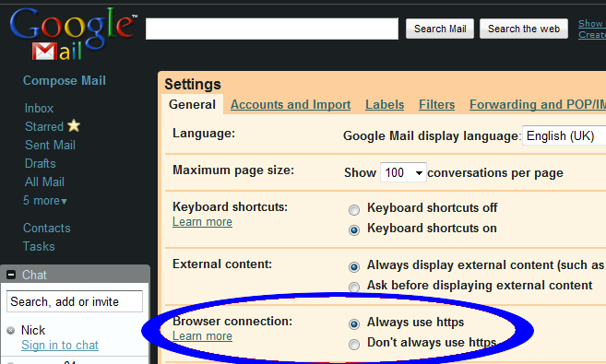Click the Maximum page size label

coord(233,170)
